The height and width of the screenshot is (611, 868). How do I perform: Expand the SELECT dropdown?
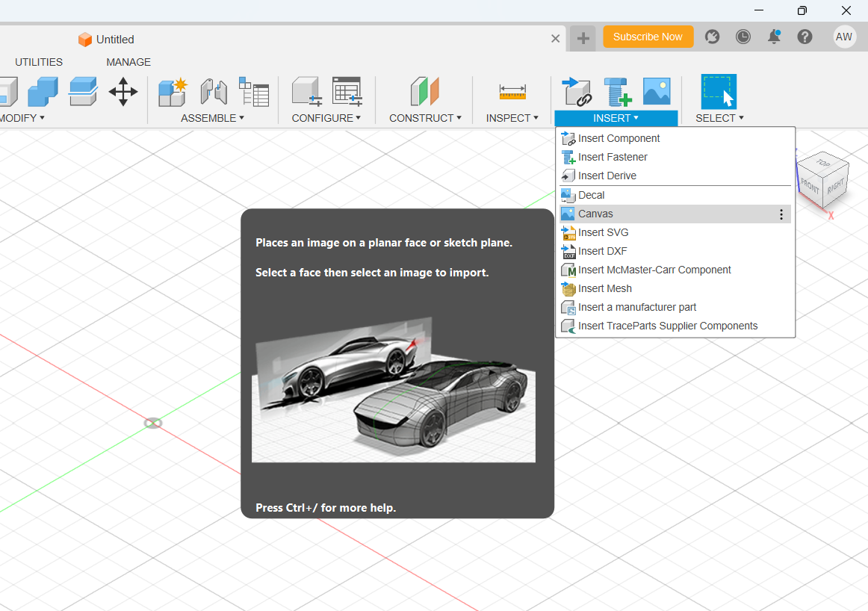tap(719, 118)
